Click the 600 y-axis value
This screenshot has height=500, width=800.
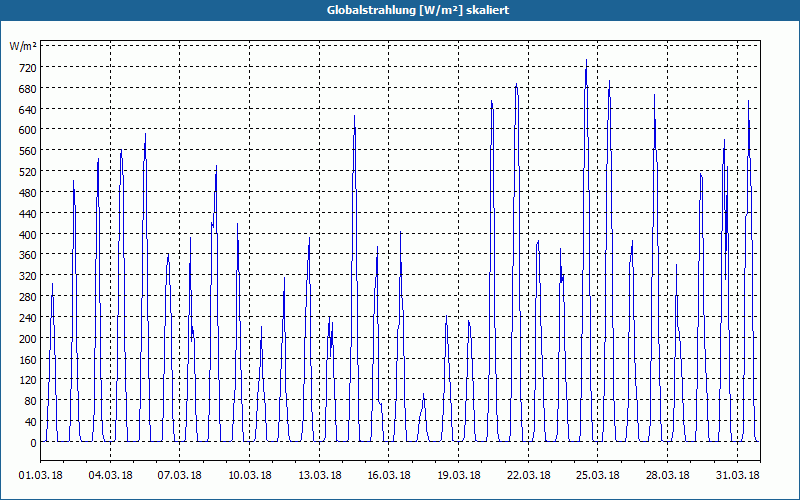point(28,130)
